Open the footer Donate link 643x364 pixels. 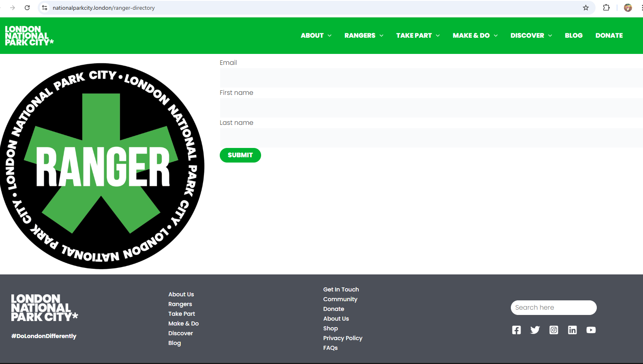pos(334,309)
